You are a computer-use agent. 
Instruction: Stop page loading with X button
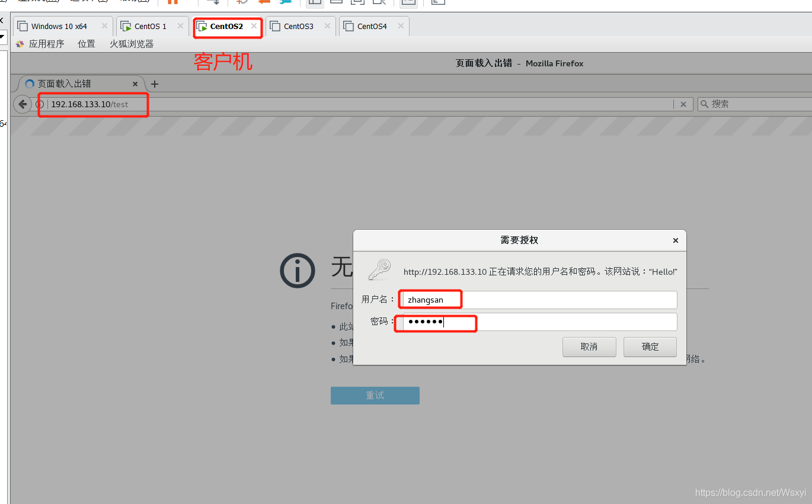point(683,104)
